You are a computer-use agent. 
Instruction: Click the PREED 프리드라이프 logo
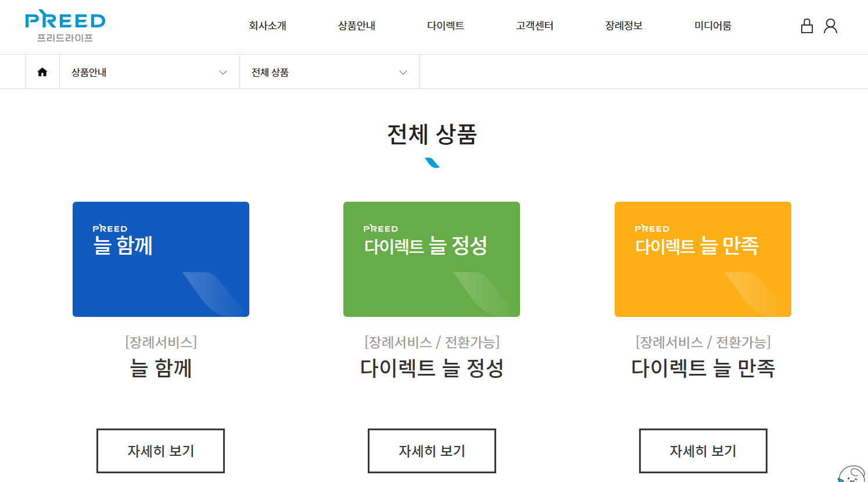tap(65, 26)
